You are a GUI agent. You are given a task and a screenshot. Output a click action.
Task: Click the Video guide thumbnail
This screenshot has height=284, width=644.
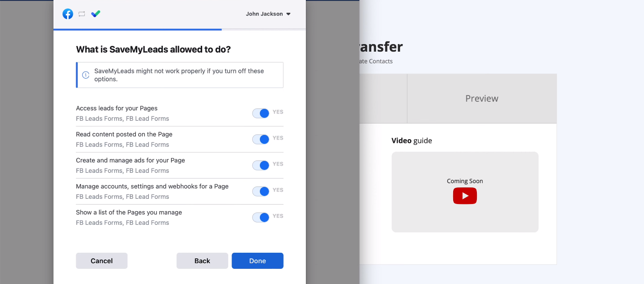click(465, 192)
